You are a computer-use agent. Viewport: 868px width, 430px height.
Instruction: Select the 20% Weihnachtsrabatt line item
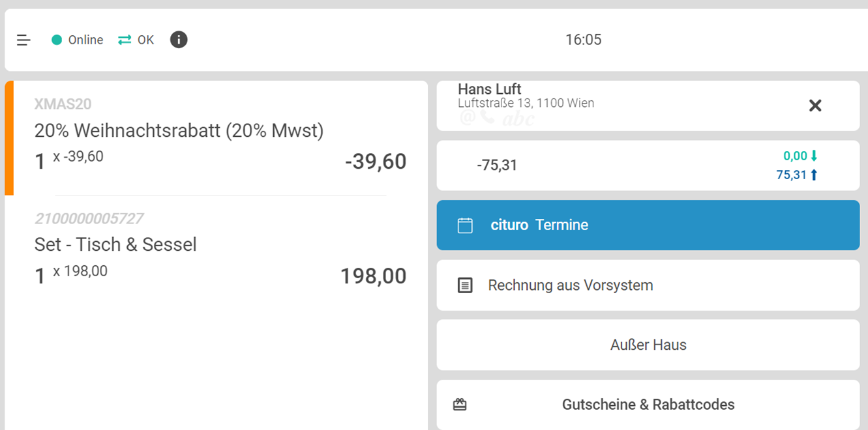(x=179, y=131)
